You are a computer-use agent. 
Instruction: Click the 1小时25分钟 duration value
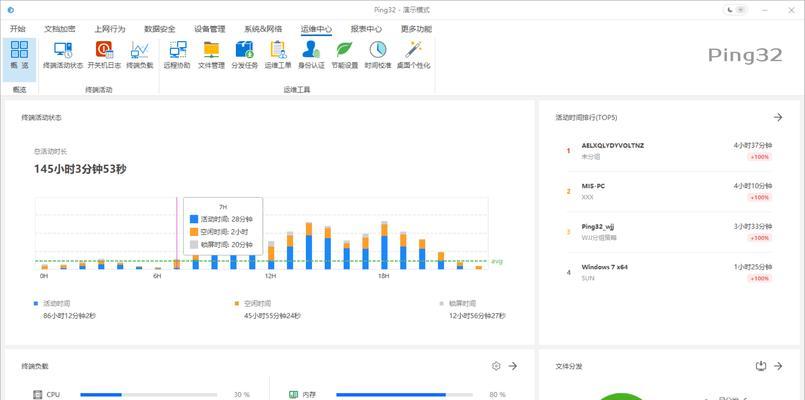tap(753, 267)
